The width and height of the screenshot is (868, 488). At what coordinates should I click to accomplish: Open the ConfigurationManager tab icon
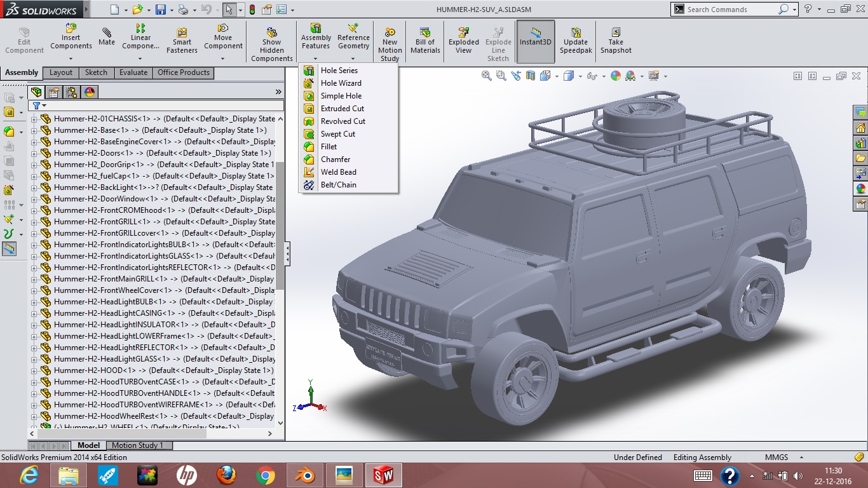click(72, 92)
